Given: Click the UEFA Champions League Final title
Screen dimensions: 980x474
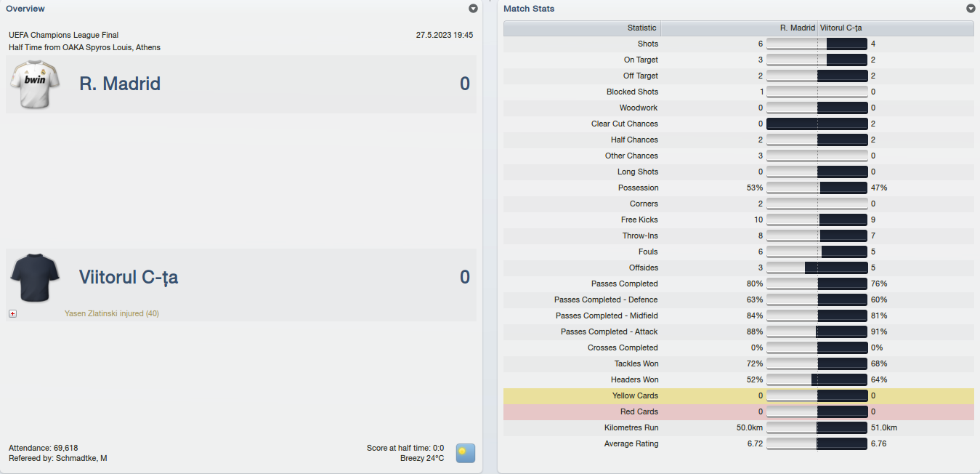Looking at the screenshot, I should (64, 35).
